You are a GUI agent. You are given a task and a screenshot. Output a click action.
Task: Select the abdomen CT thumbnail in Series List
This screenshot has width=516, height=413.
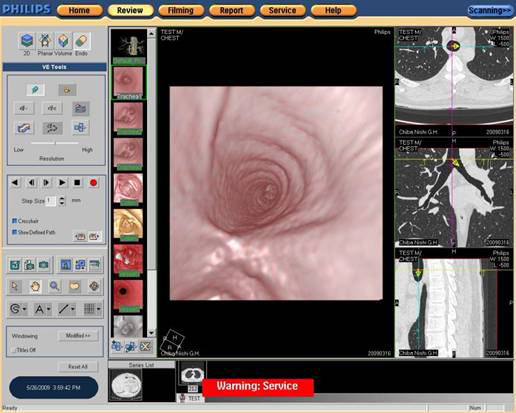[x=125, y=385]
